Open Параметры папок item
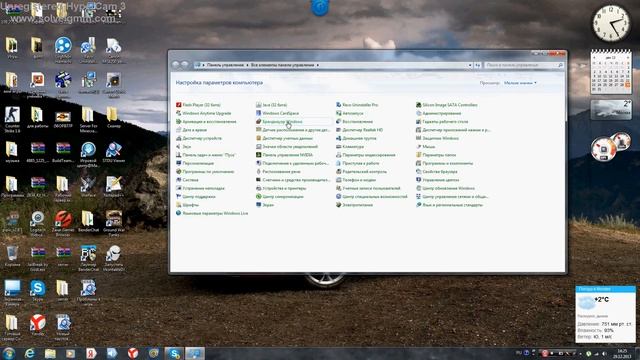The height and width of the screenshot is (360, 640). pos(436,155)
